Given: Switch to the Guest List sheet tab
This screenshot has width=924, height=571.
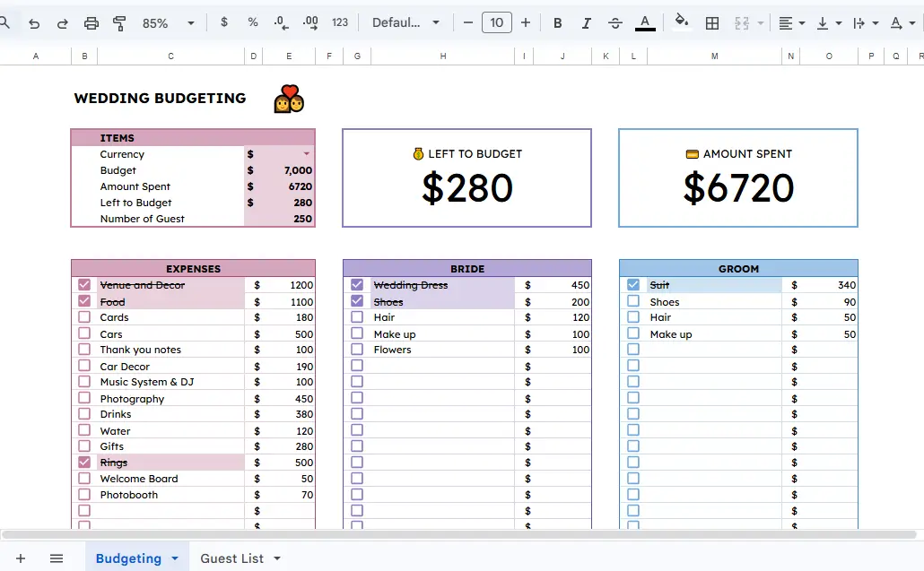Looking at the screenshot, I should (x=231, y=558).
